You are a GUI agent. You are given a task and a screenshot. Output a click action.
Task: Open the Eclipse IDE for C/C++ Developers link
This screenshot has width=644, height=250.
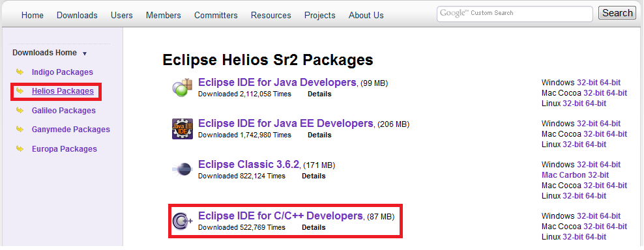280,215
